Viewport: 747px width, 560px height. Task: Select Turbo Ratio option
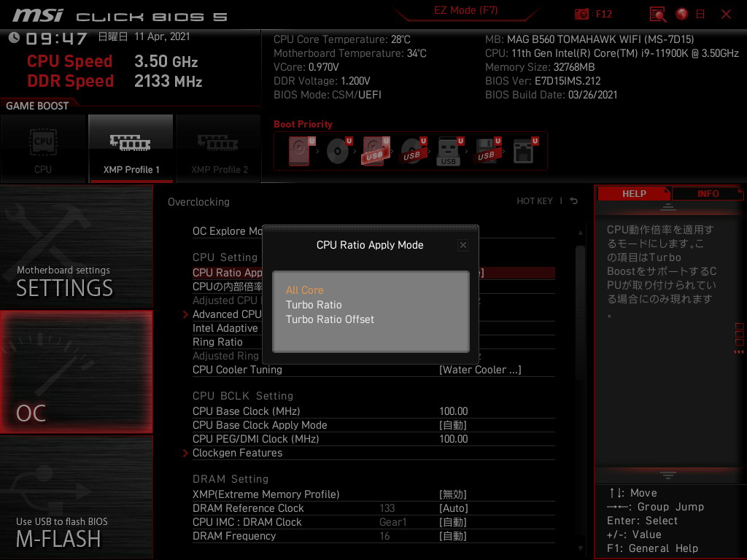coord(314,305)
